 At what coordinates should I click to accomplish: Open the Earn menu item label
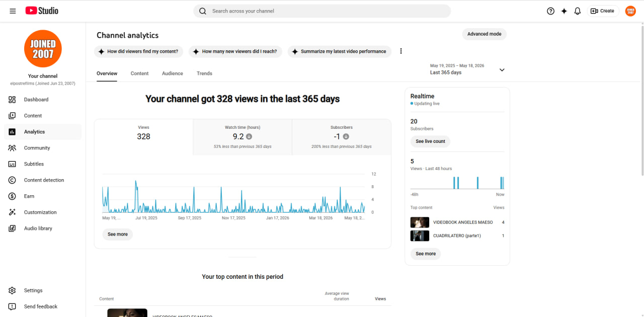(x=29, y=196)
